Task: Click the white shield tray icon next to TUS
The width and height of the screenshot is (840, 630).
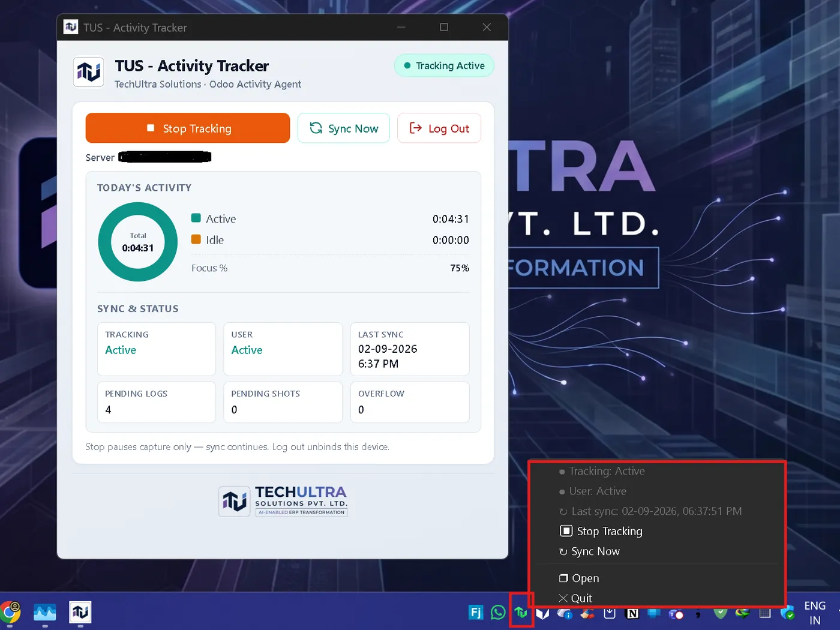Action: click(543, 613)
